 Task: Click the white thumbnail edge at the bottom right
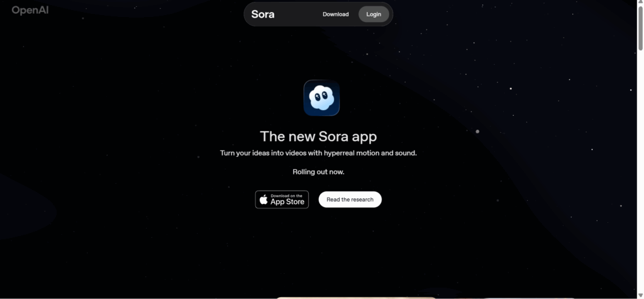coord(530,298)
